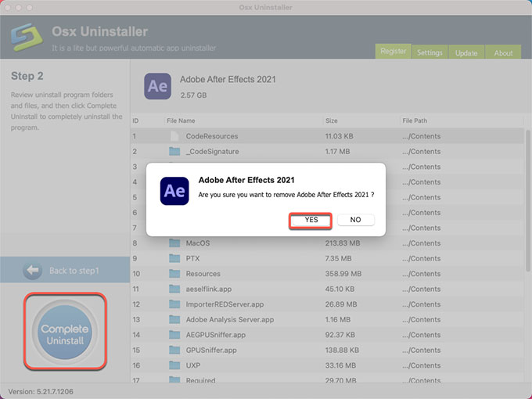Click the Version: 5.21.7.1206 status text
Viewport: 532px width, 399px height.
[41, 391]
